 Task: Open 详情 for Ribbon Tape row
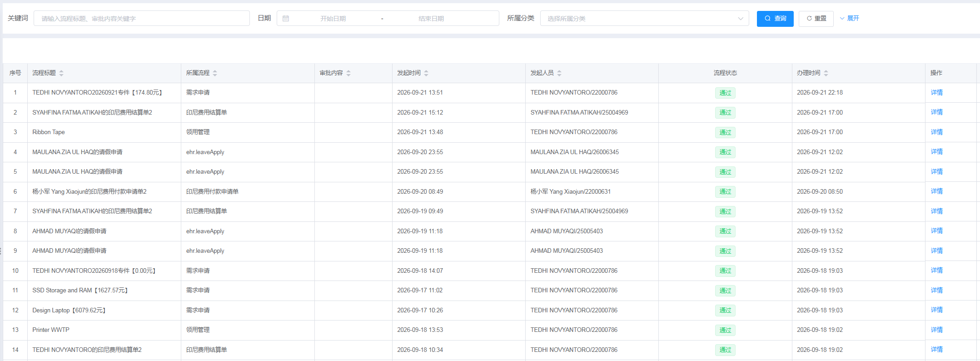coord(937,132)
